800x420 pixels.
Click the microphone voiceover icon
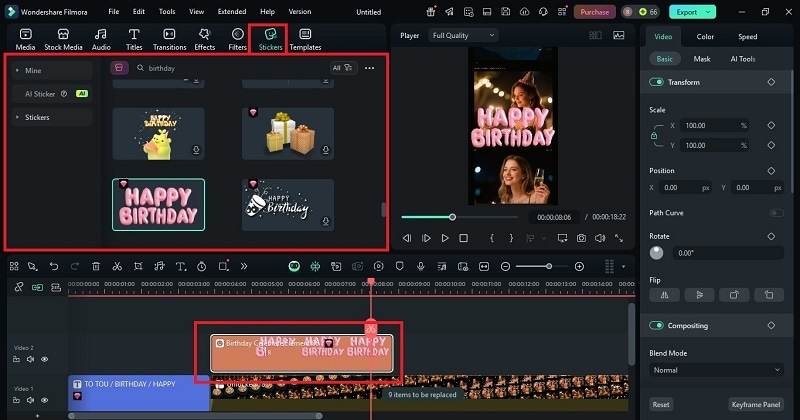coord(420,266)
